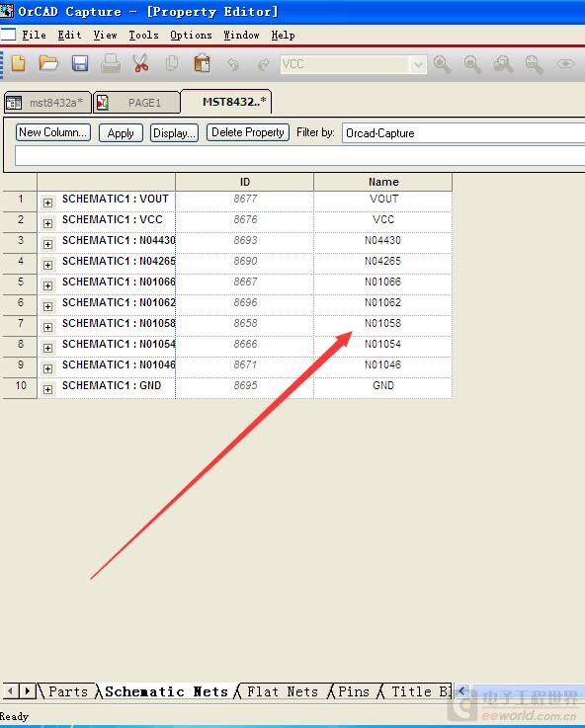Click the Copy toolbar icon
Image resolution: width=585 pixels, height=728 pixels.
pos(172,63)
